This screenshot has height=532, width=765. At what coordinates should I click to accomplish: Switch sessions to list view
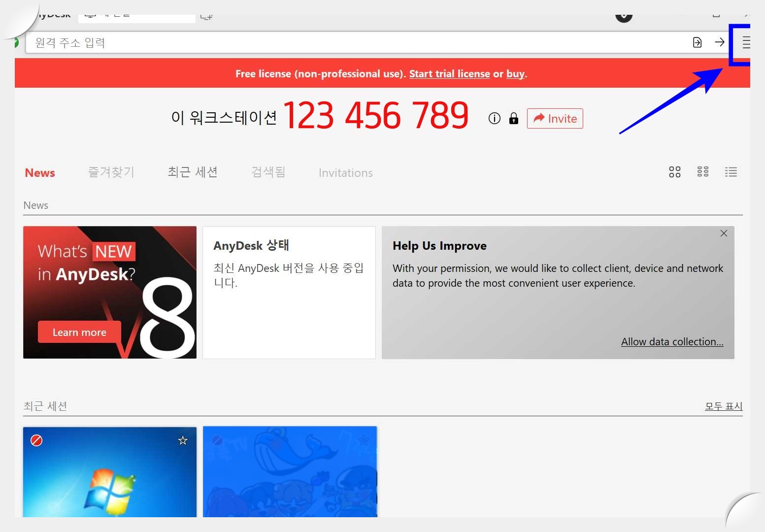click(731, 172)
